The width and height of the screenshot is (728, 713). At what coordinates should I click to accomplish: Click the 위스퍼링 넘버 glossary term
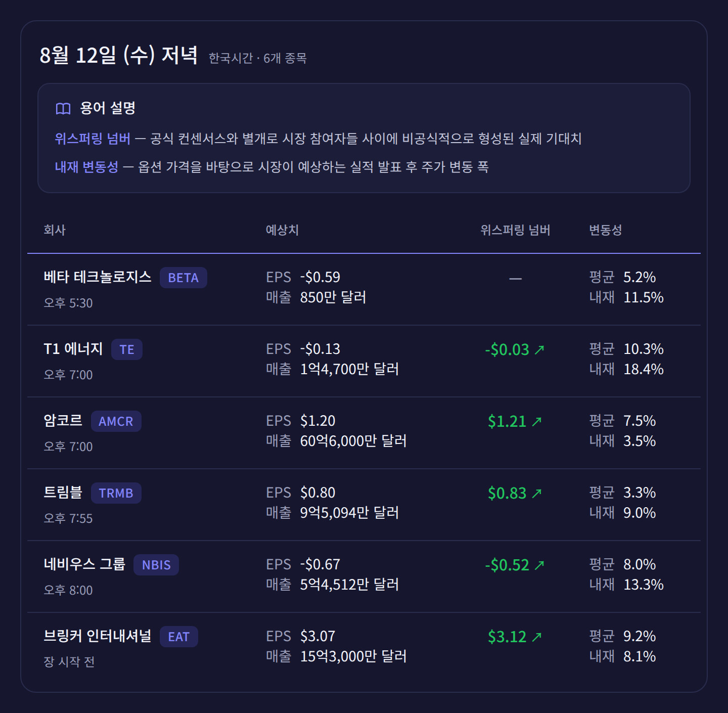(x=93, y=139)
